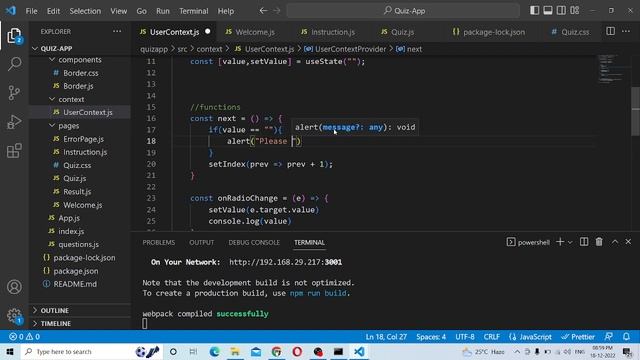Open the File menu

click(x=31, y=11)
